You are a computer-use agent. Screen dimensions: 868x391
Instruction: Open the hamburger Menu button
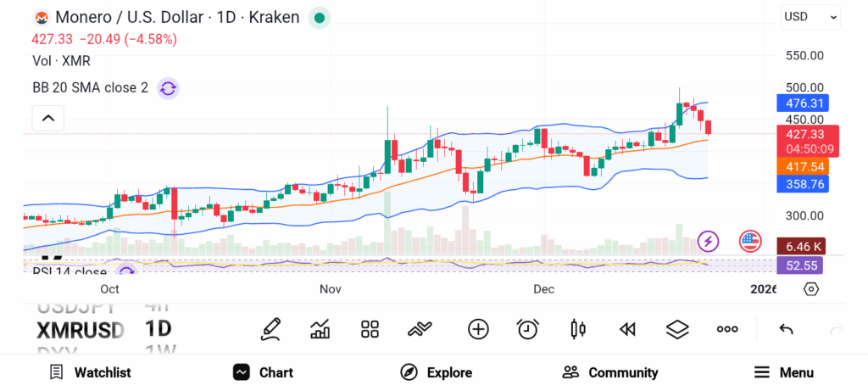coord(784,372)
